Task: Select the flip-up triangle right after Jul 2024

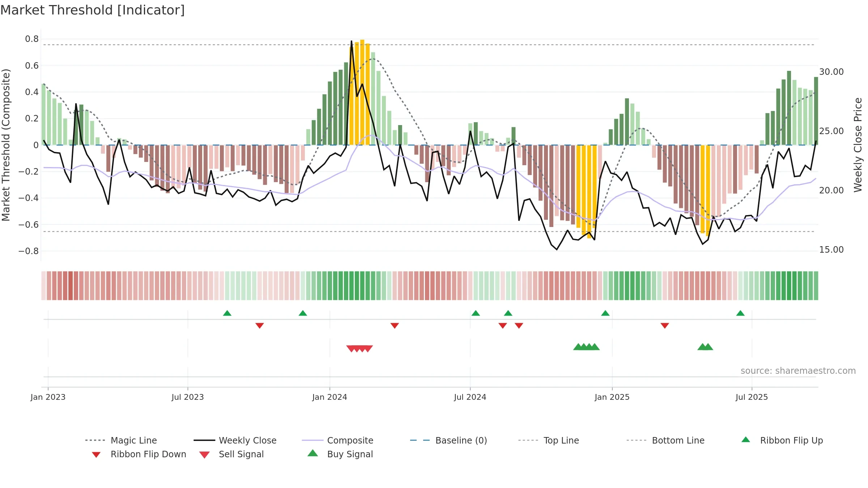Action: (476, 313)
